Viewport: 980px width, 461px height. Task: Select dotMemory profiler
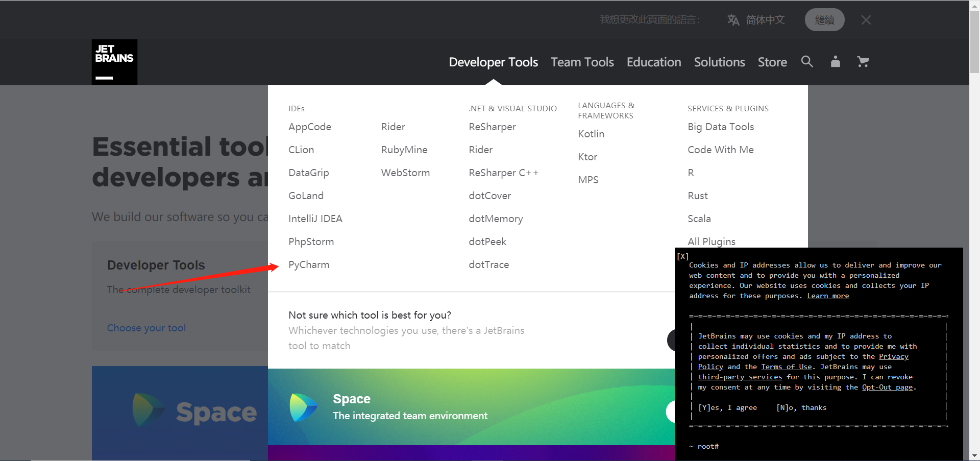tap(496, 219)
